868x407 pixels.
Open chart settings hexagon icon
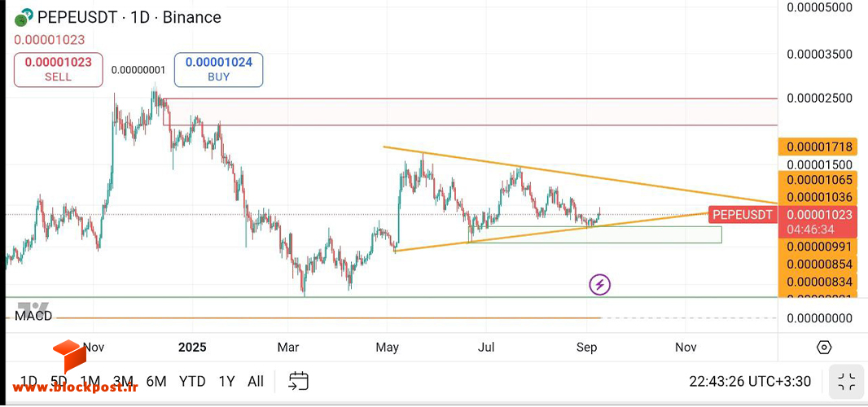pos(824,348)
